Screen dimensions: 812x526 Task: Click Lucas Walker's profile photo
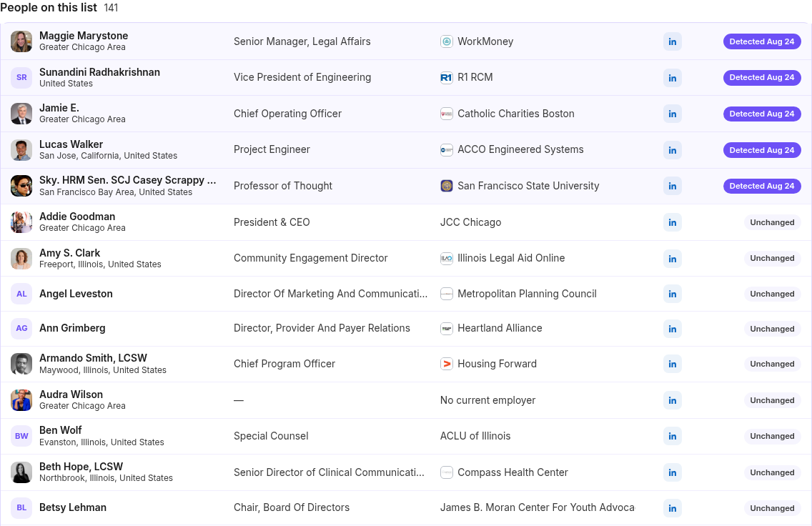[21, 150]
